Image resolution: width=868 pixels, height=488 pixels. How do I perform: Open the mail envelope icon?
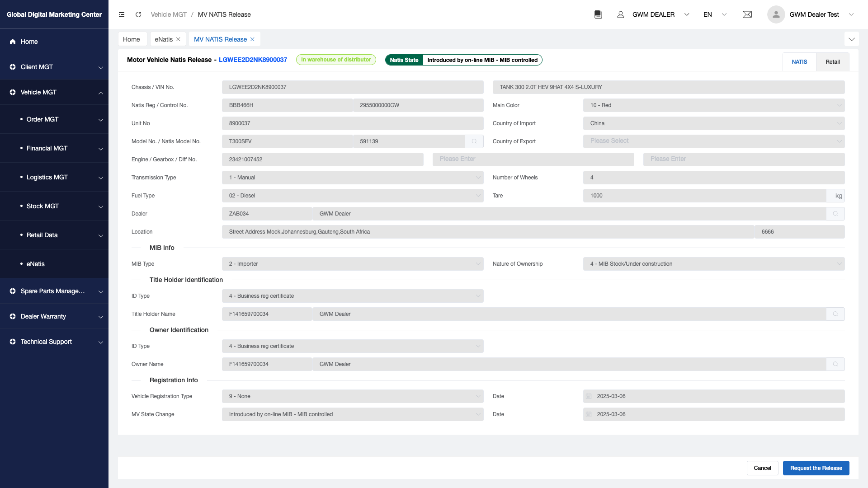747,14
